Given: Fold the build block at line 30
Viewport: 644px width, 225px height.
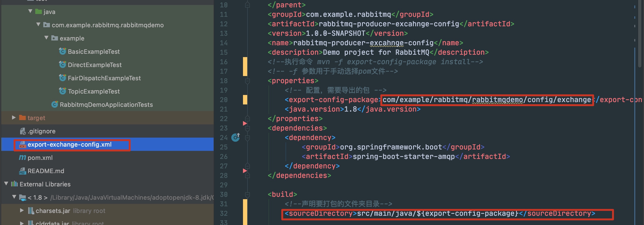Looking at the screenshot, I should tap(247, 194).
